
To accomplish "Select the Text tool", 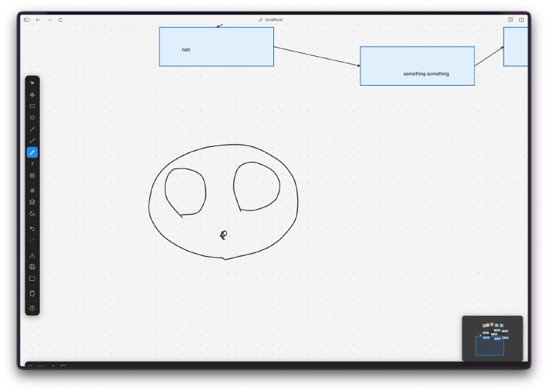I will pos(32,164).
